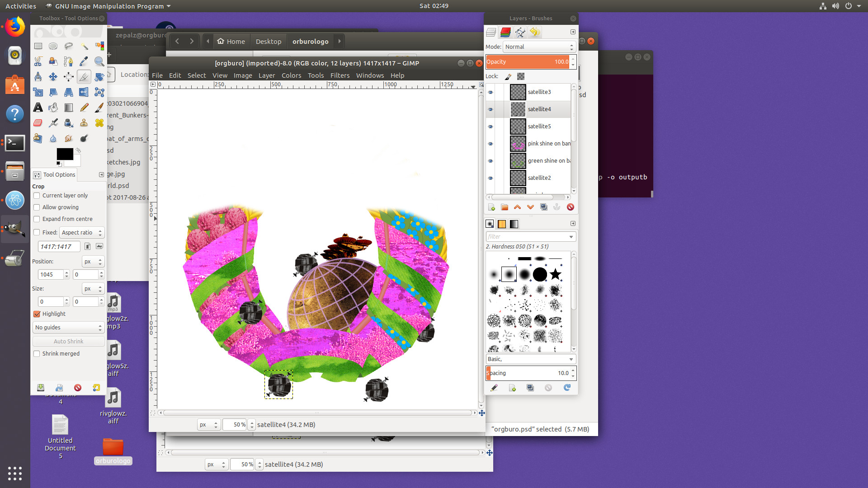Select the Fuzzy Select magic wand tool
868x488 pixels.
84,46
